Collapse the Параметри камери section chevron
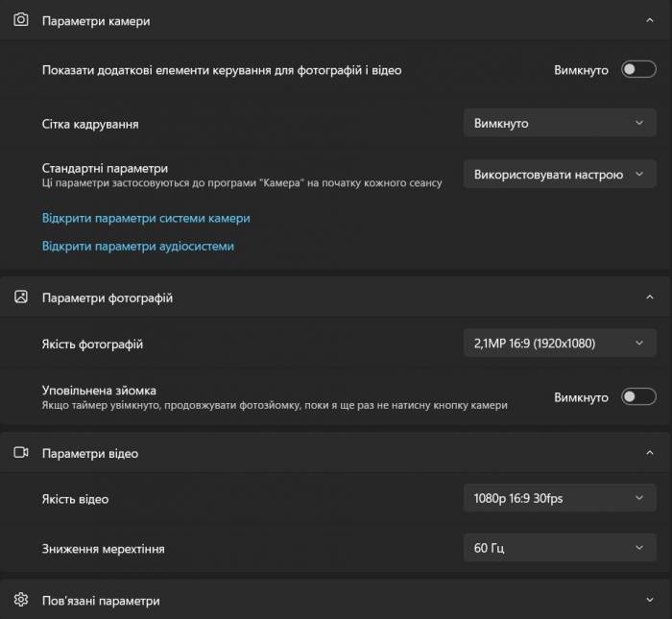This screenshot has width=672, height=619. coord(650,20)
